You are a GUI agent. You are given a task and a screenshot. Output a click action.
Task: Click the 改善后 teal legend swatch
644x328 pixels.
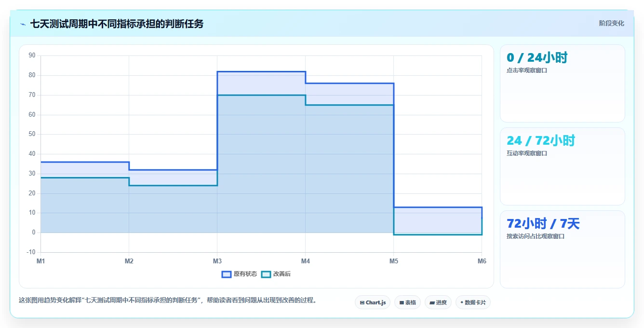coord(266,274)
